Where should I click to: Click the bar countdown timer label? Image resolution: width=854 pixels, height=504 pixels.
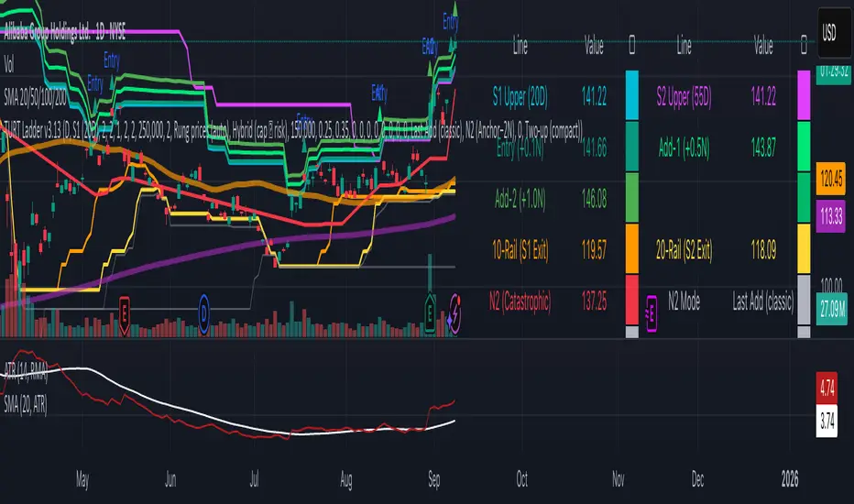834,74
